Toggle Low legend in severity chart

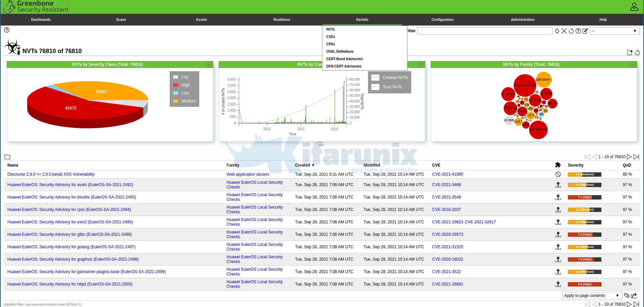point(181,93)
